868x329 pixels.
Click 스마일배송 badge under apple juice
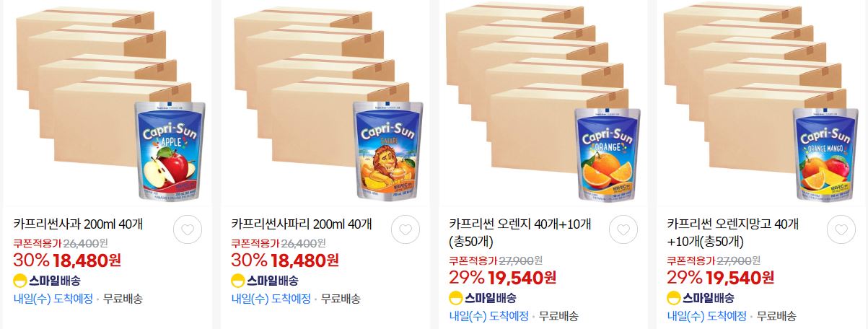pos(46,281)
